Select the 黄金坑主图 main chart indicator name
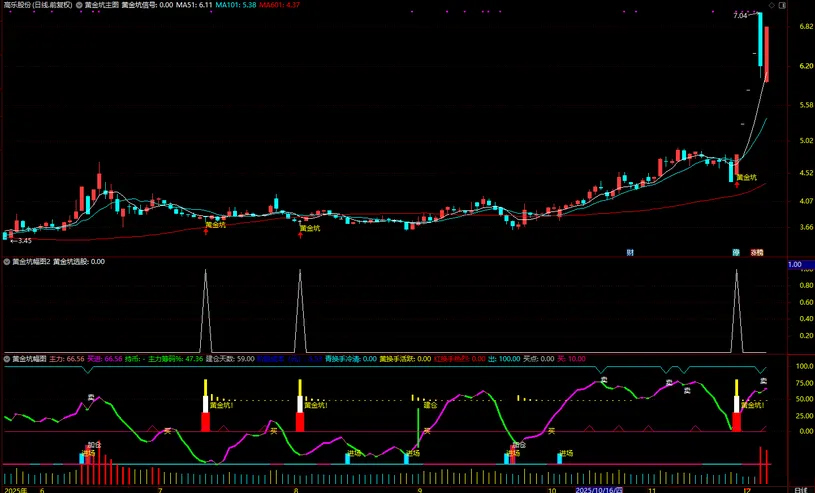 point(102,5)
